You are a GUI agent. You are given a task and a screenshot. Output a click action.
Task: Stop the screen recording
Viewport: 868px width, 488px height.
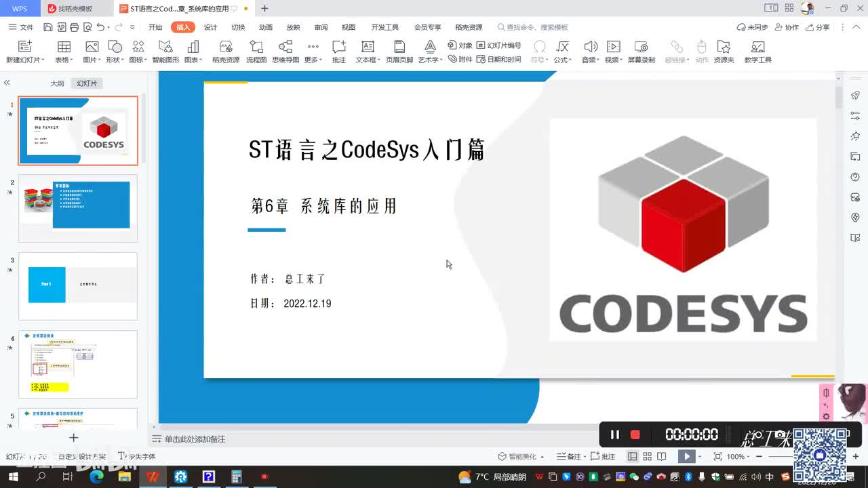click(x=635, y=434)
